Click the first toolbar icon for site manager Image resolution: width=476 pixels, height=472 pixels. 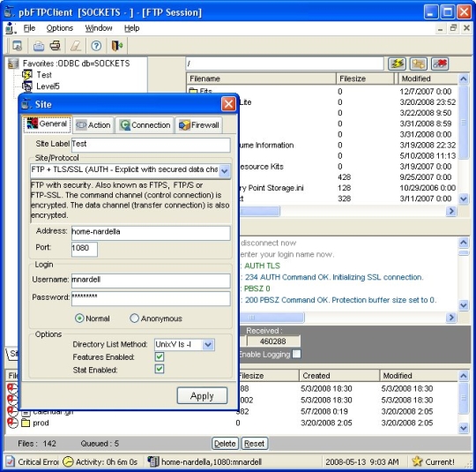(17, 46)
